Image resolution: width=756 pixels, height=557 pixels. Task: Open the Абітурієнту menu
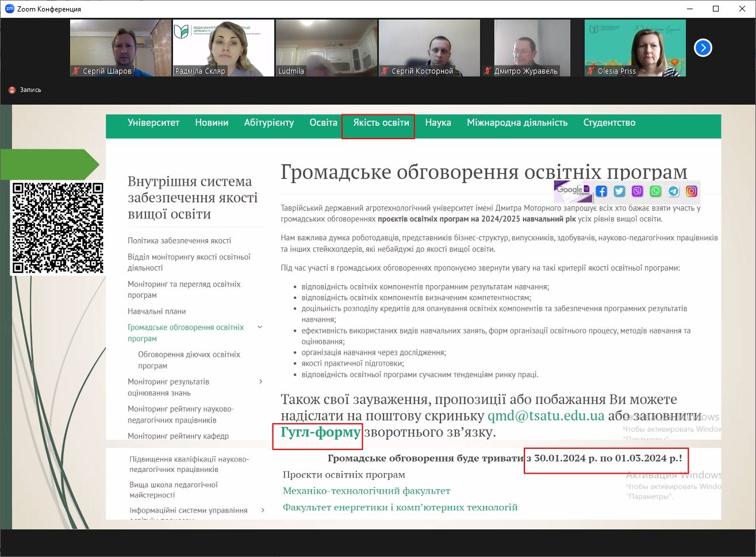click(x=269, y=122)
